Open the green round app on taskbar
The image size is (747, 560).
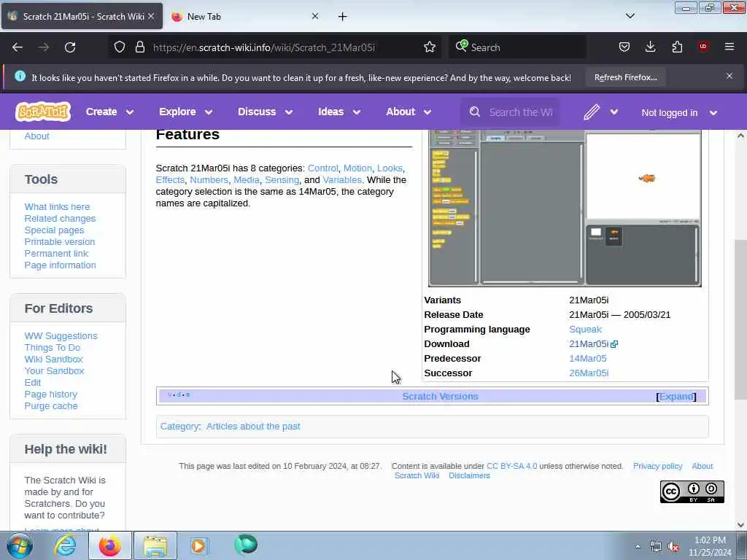[245, 545]
